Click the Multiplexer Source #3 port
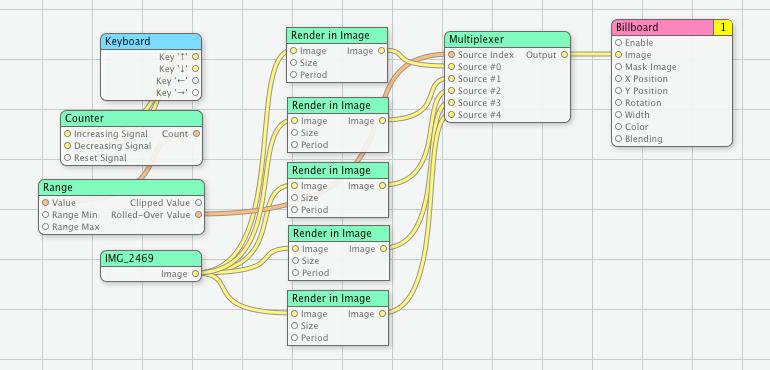Screen dimensions: 770x370 [x=451, y=103]
